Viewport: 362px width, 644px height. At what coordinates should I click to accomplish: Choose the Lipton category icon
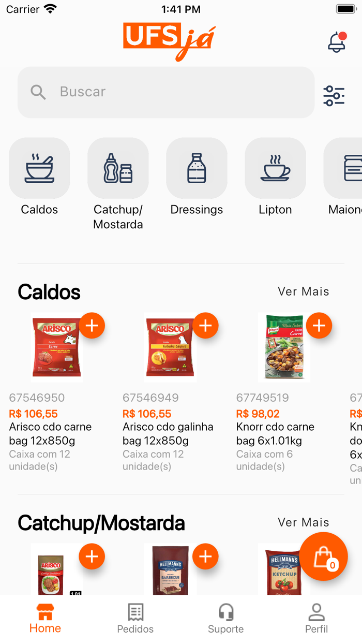coord(275,168)
